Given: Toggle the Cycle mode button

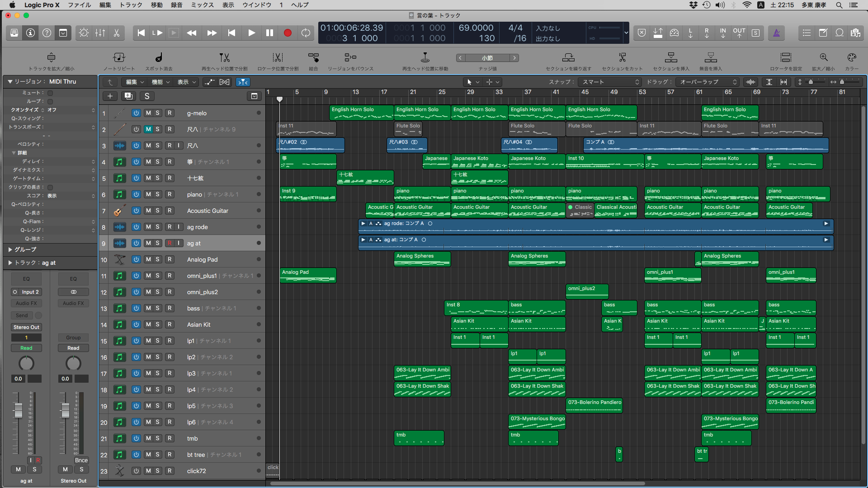Looking at the screenshot, I should (x=306, y=33).
